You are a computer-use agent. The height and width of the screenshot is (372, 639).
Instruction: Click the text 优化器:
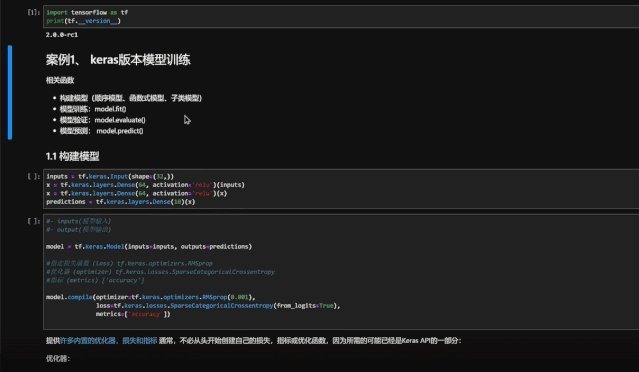pos(58,359)
